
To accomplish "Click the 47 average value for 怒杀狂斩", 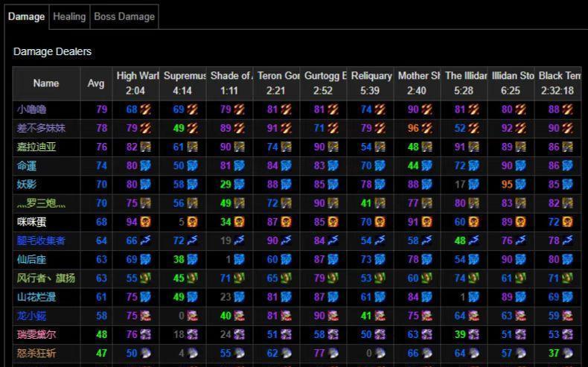I will click(102, 353).
